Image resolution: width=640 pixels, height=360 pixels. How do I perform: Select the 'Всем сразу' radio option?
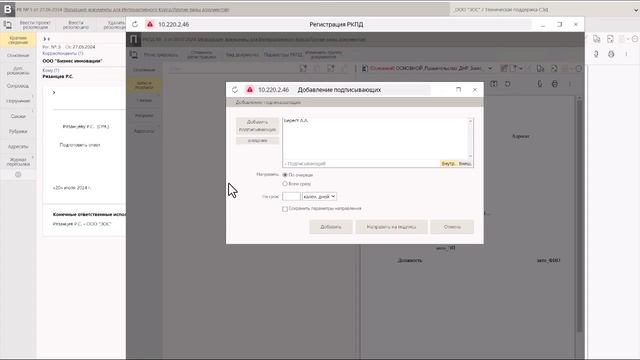point(285,184)
